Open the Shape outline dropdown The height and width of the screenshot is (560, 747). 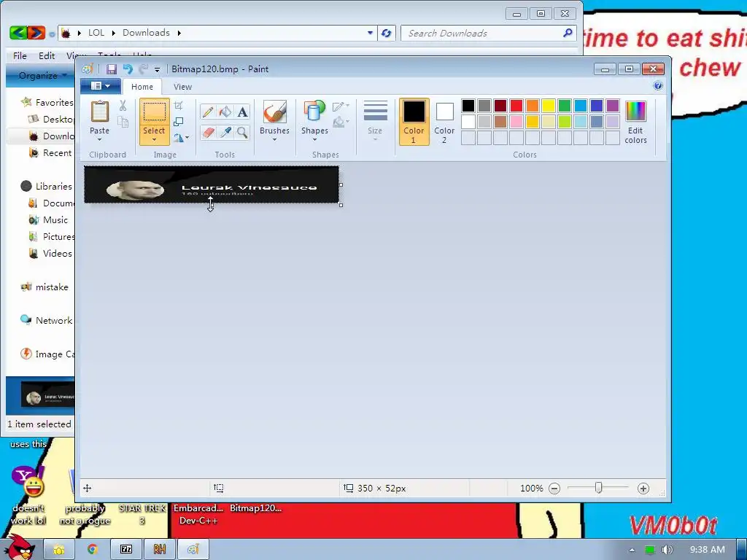pos(341,106)
